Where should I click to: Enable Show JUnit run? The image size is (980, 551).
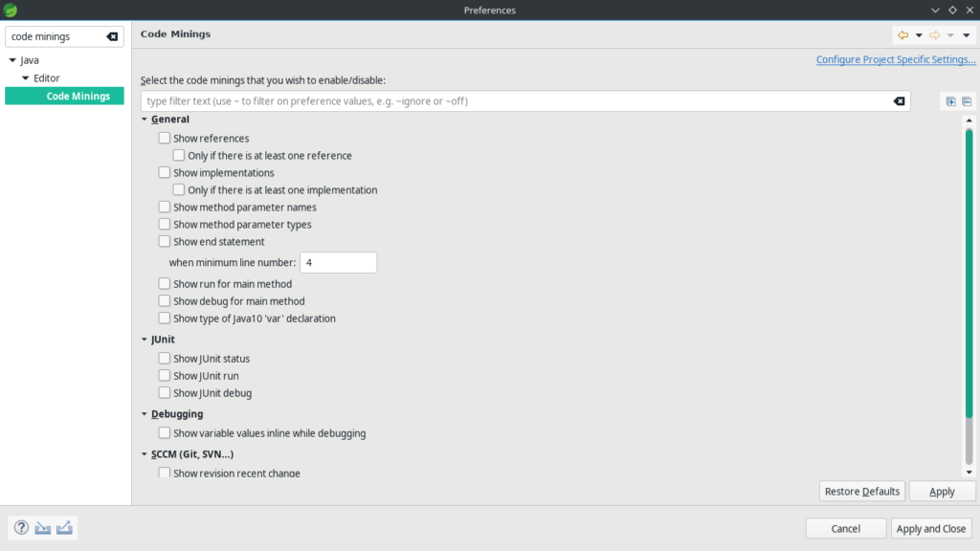pyautogui.click(x=165, y=375)
